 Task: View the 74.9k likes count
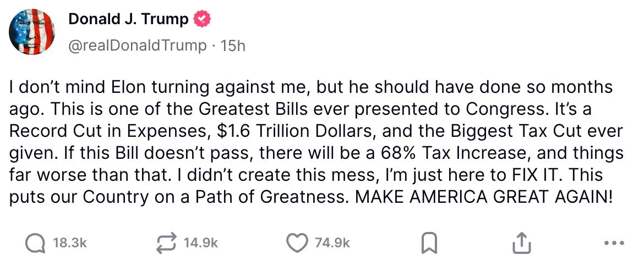(332, 243)
